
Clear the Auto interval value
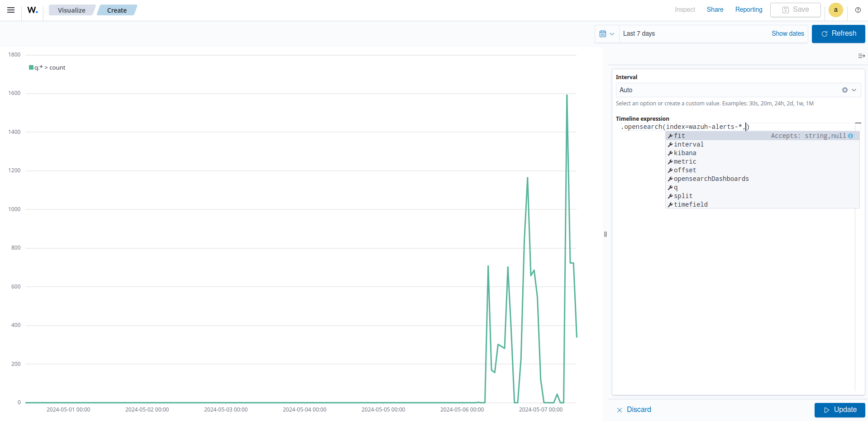click(x=844, y=90)
